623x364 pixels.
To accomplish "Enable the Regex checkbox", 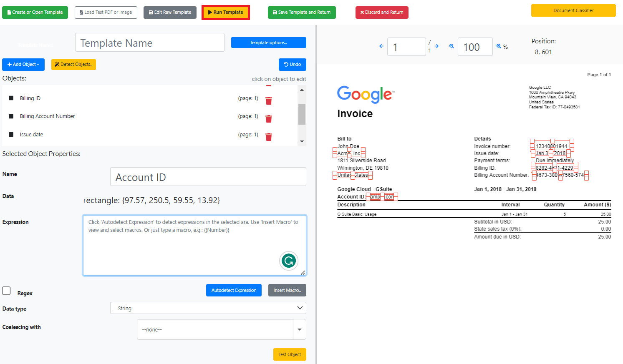I will pos(7,291).
